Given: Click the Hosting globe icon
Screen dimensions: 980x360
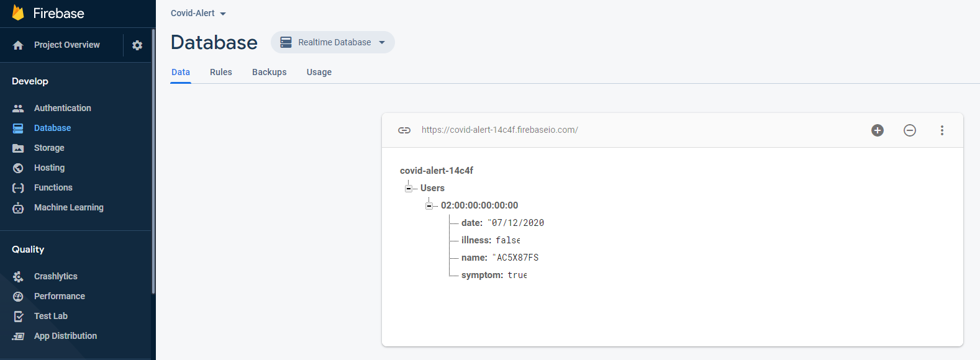Looking at the screenshot, I should (x=18, y=168).
